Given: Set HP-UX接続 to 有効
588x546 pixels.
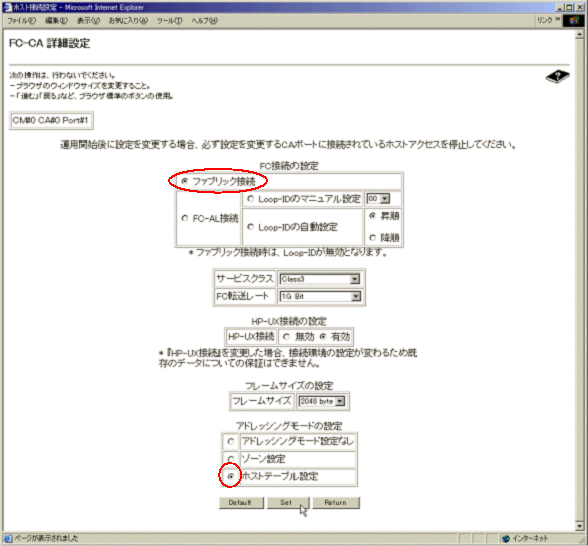Looking at the screenshot, I should click(323, 337).
